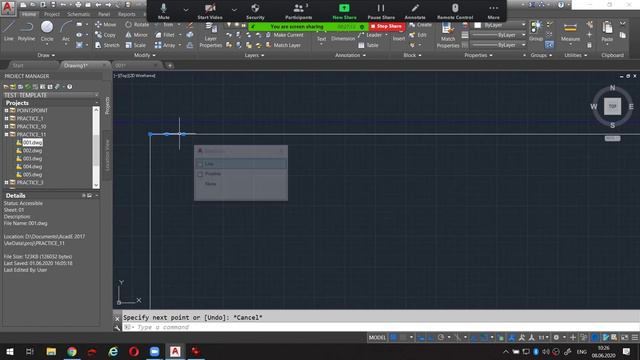Activate the Array tool
The image size is (640, 360).
point(165,45)
